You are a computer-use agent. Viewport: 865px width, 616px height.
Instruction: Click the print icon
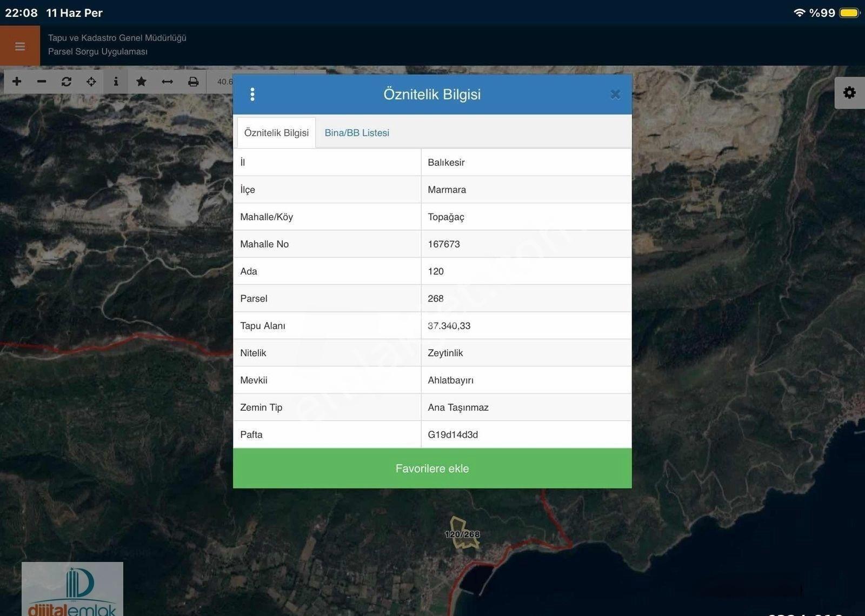pyautogui.click(x=193, y=82)
